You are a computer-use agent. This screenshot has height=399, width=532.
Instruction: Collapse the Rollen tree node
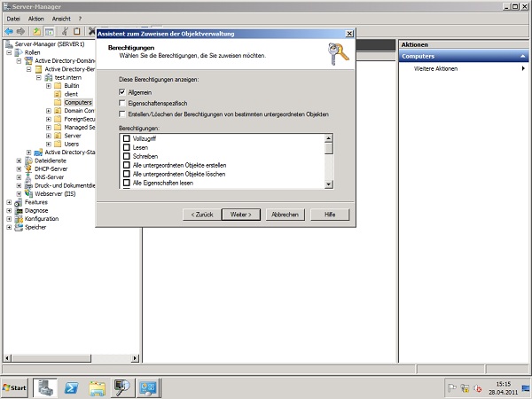9,52
